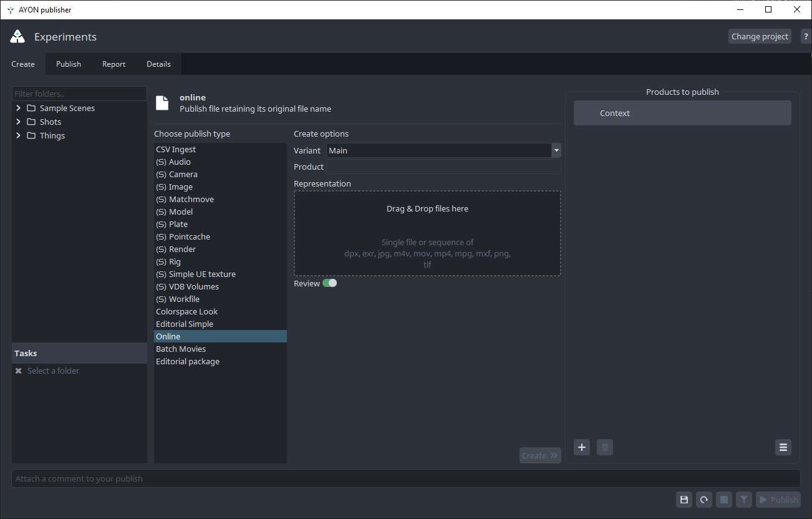The image size is (812, 519).
Task: Click the funnel validate icon
Action: 743,500
